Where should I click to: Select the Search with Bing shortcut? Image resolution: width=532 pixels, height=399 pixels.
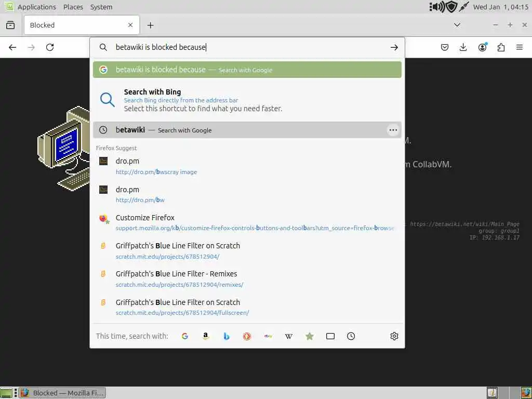tap(247, 100)
